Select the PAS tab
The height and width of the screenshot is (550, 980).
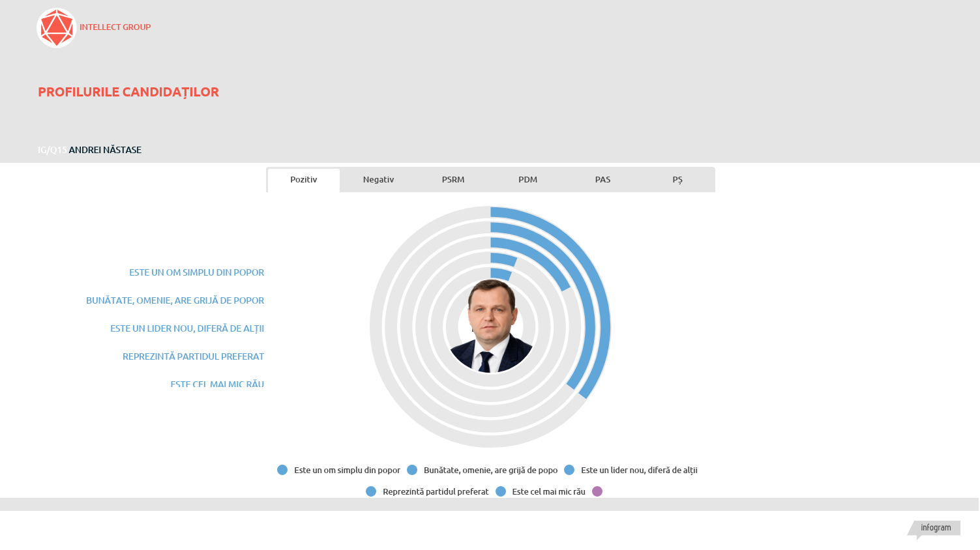(602, 180)
